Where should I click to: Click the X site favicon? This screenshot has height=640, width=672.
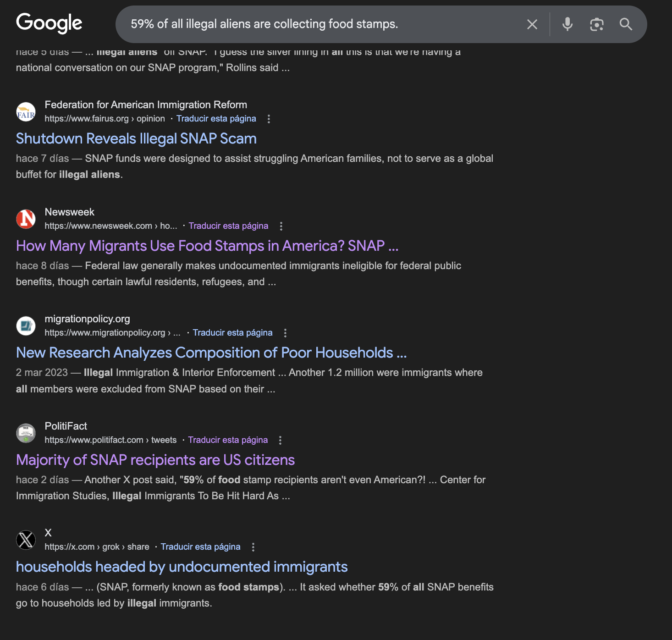tap(26, 540)
